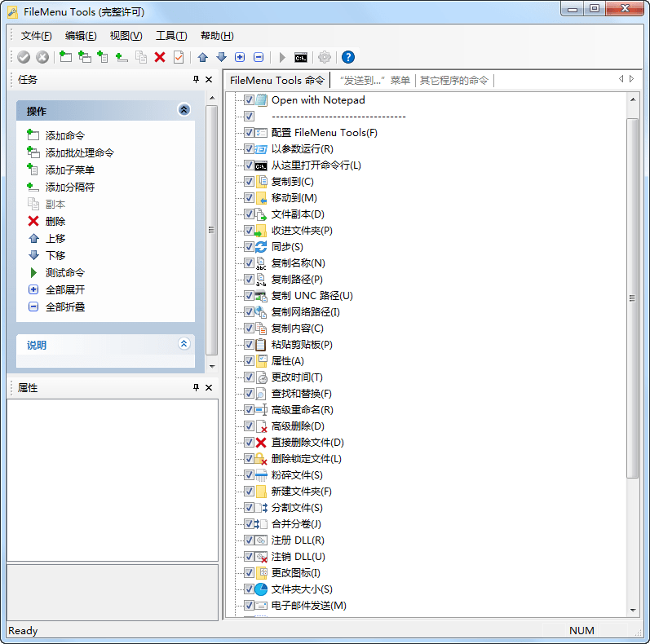Toggle the 电子邮件发送(M) checkbox
Viewport: 650px width, 644px height.
click(x=249, y=606)
